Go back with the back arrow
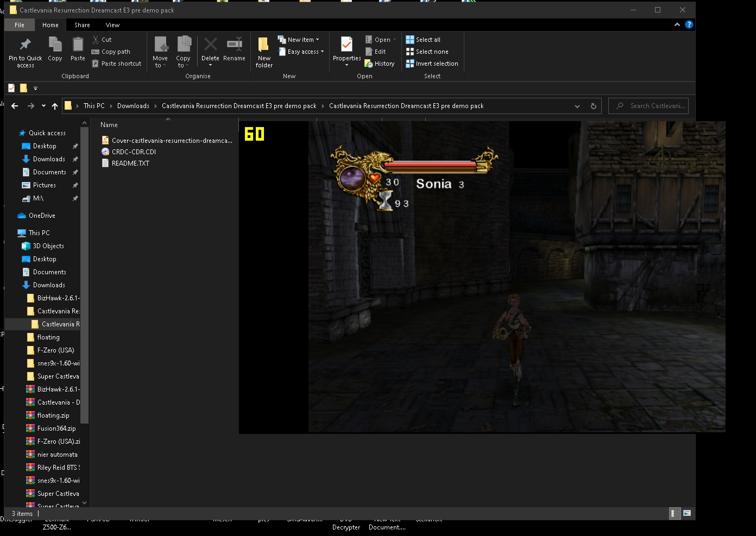Screen dimensions: 756x536 tap(15, 106)
